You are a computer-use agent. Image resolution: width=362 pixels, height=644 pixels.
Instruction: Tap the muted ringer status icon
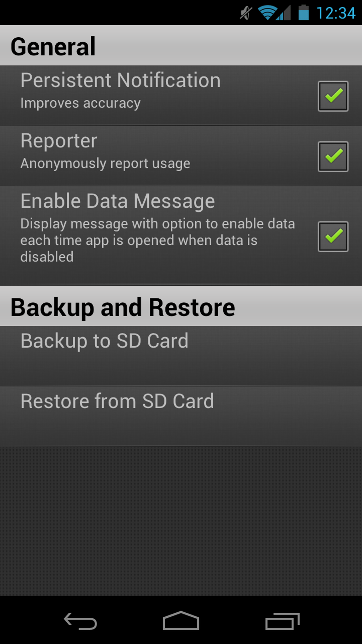tap(246, 13)
